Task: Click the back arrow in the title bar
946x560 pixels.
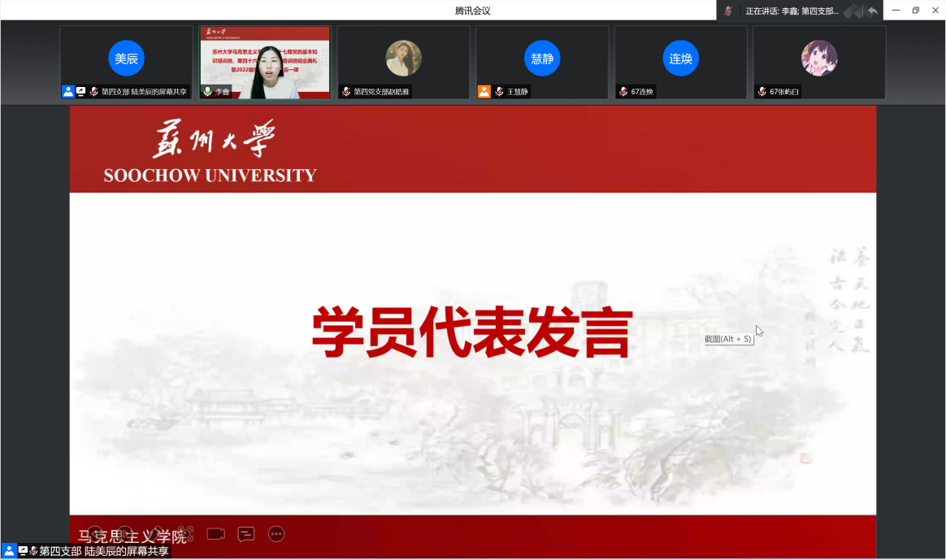Action: point(872,11)
